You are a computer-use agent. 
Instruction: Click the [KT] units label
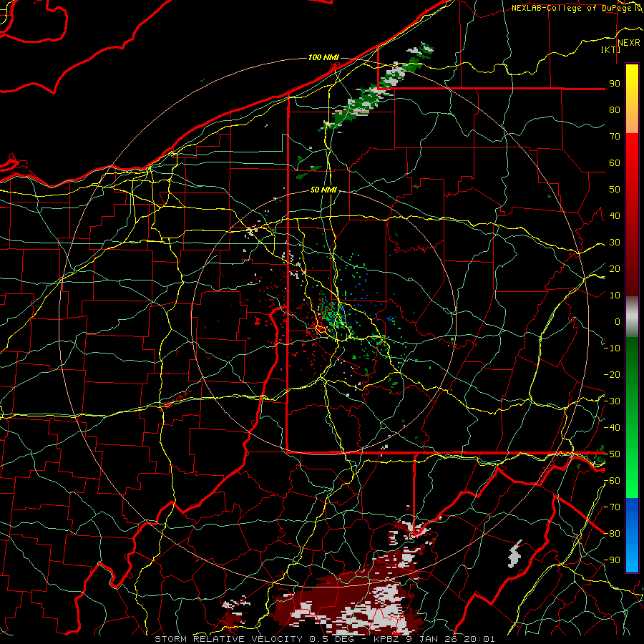click(x=610, y=49)
